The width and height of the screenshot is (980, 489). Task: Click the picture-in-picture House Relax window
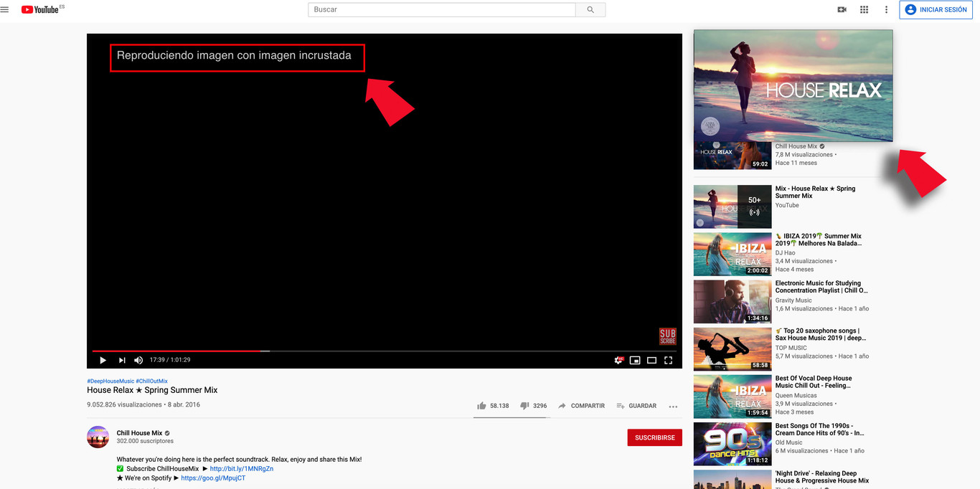click(793, 85)
